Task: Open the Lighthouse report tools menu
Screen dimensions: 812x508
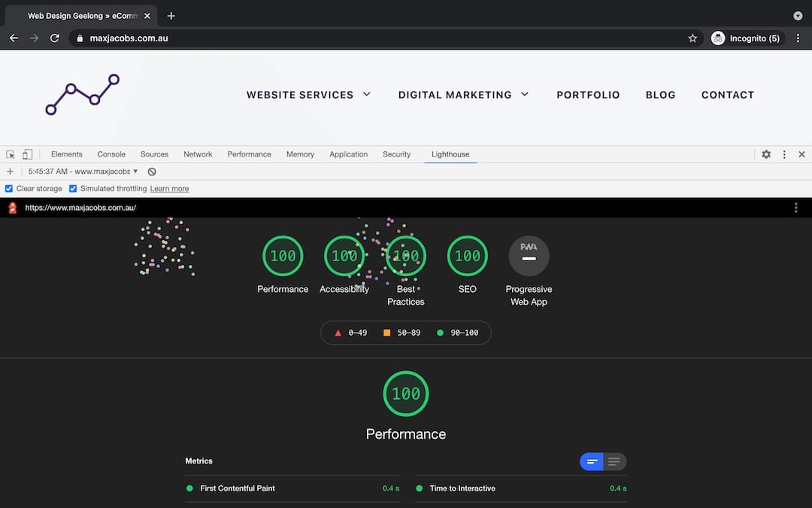Action: tap(796, 208)
